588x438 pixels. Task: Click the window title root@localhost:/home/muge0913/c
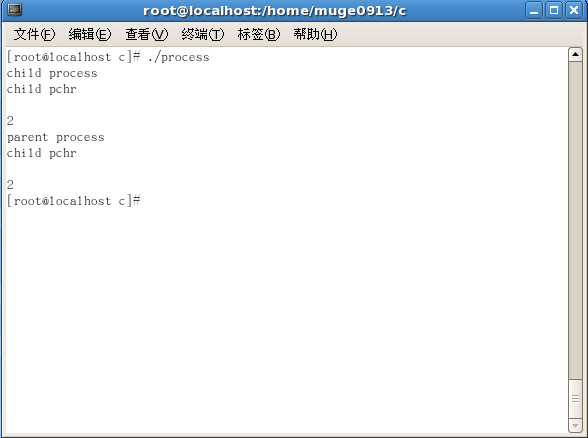pyautogui.click(x=274, y=11)
